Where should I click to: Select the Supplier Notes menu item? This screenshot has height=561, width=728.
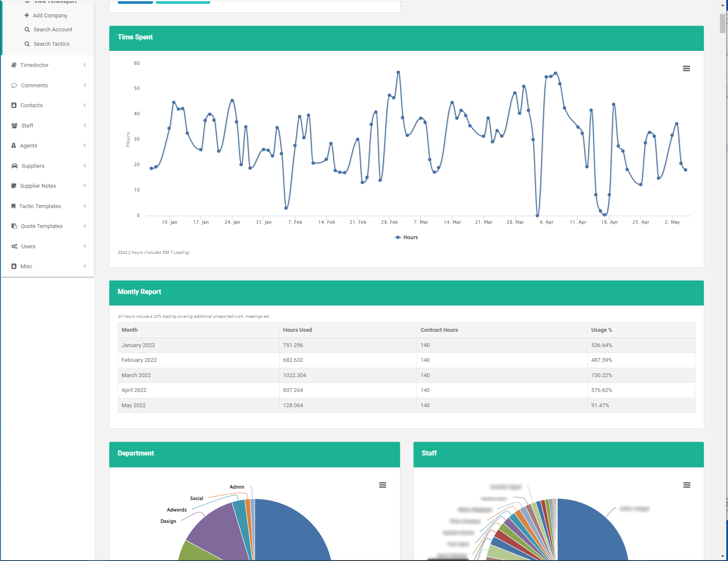point(38,186)
